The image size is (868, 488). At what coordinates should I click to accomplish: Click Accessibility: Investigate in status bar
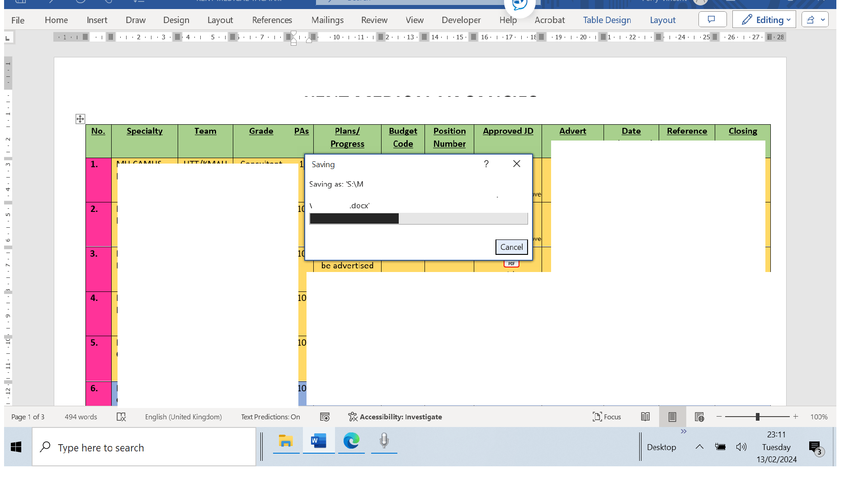(x=395, y=417)
